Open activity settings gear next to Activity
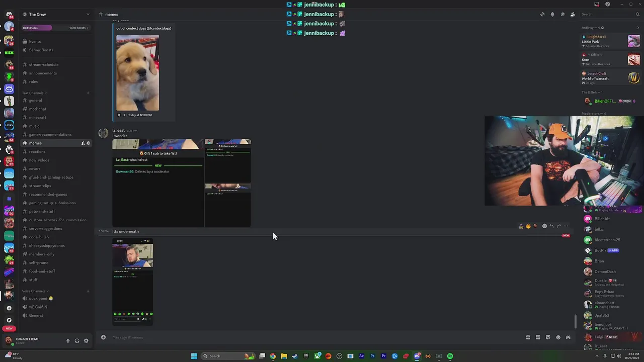This screenshot has height=362, width=644. coord(602,28)
